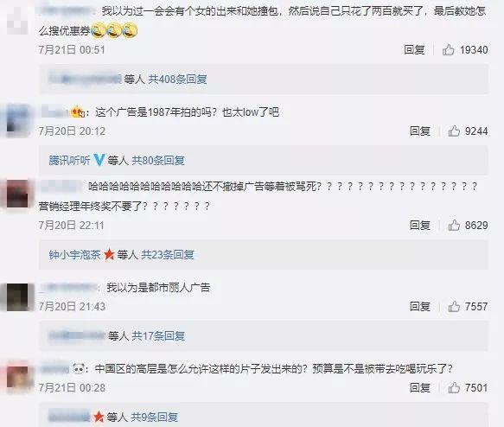
Task: Tap thumbs-up next to 7557
Action: (454, 307)
